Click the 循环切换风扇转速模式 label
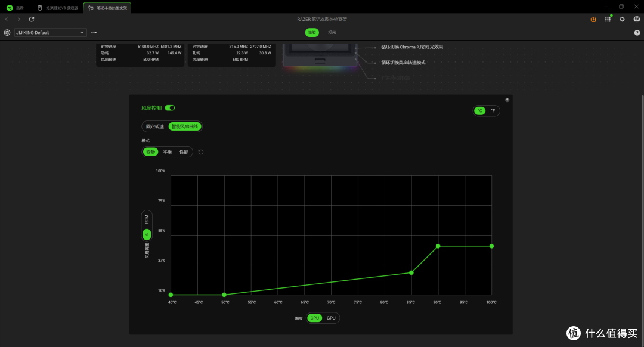 [403, 63]
